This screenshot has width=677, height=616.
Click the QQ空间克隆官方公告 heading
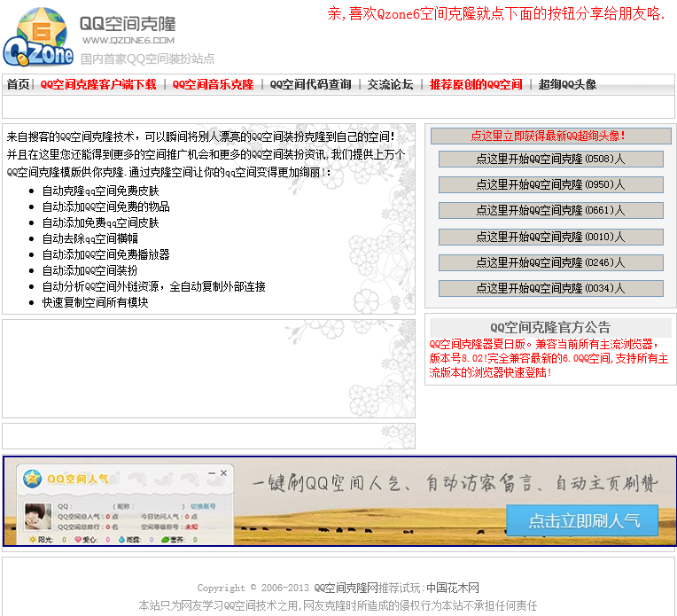(550, 327)
